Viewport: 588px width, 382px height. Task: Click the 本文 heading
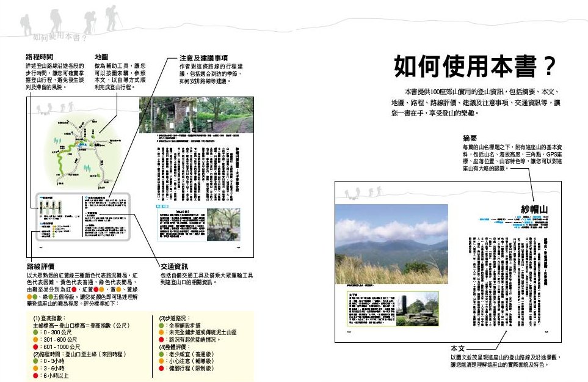(457, 348)
